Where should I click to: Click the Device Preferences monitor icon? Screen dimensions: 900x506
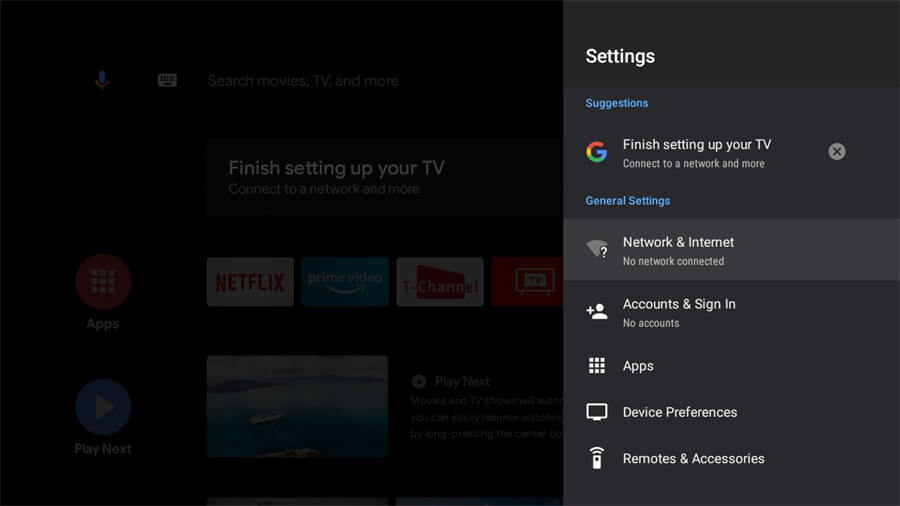click(597, 412)
